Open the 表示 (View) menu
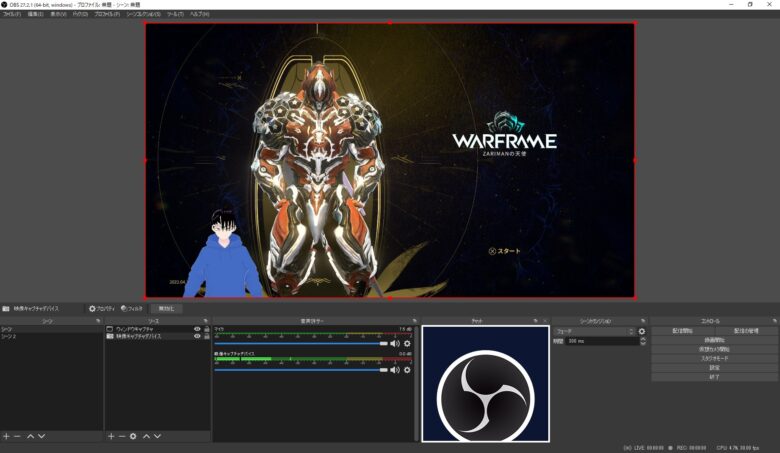This screenshot has height=453, width=780. [x=58, y=14]
